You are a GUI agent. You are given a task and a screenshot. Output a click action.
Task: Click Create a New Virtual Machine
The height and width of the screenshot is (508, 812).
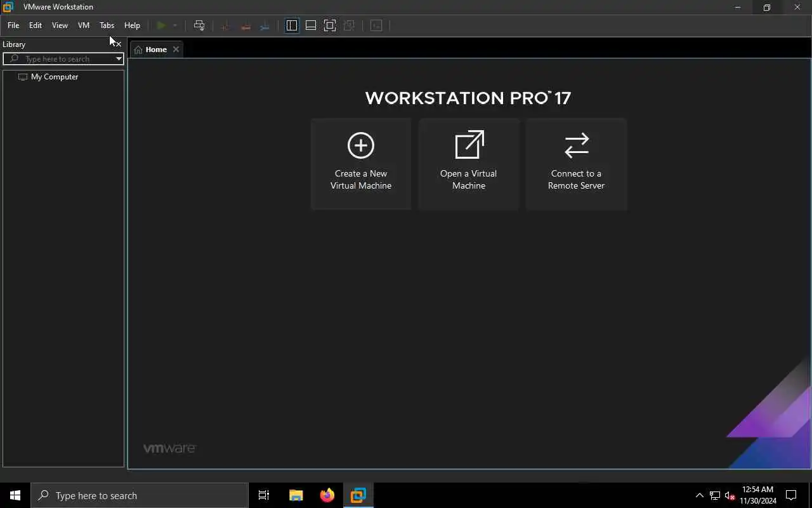[x=361, y=164]
